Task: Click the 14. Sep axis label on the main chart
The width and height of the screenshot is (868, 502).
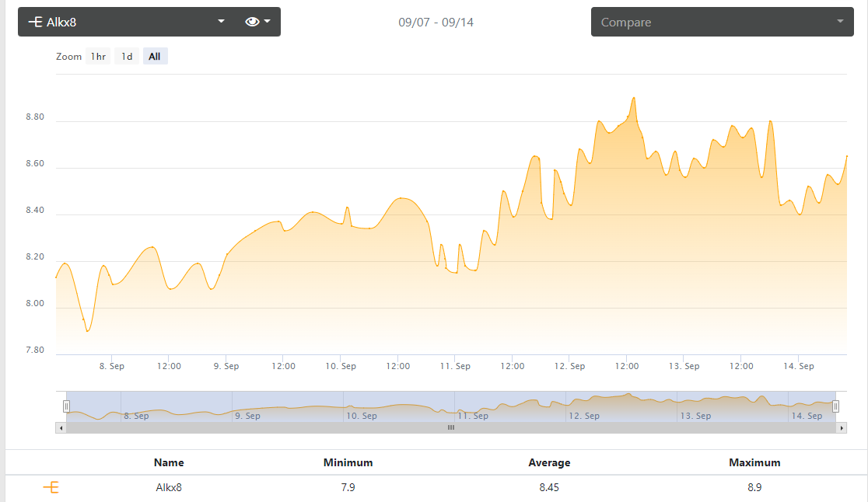Action: (x=798, y=366)
